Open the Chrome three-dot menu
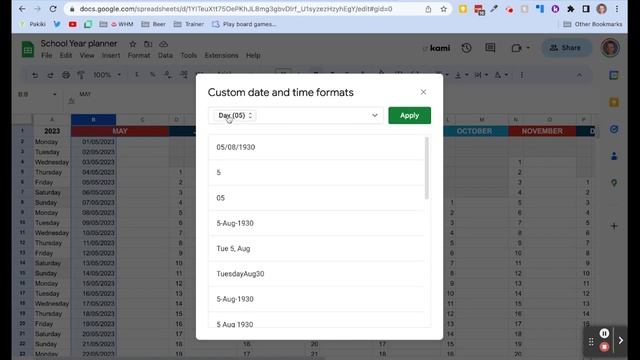The height and width of the screenshot is (360, 640). [617, 9]
